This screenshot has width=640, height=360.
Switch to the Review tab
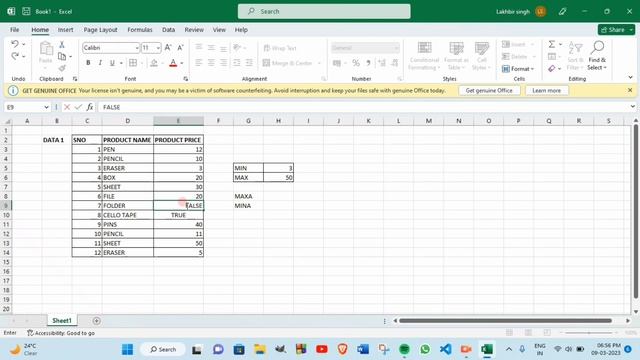194,30
